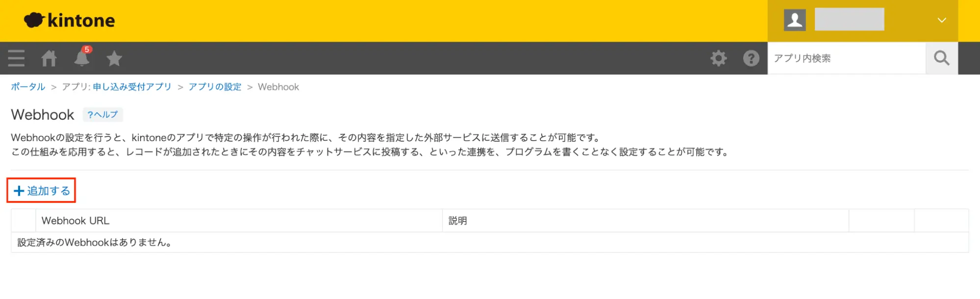The image size is (980, 299).
Task: Open the ?ヘルプ link beside the Webhook heading
Action: tap(103, 115)
